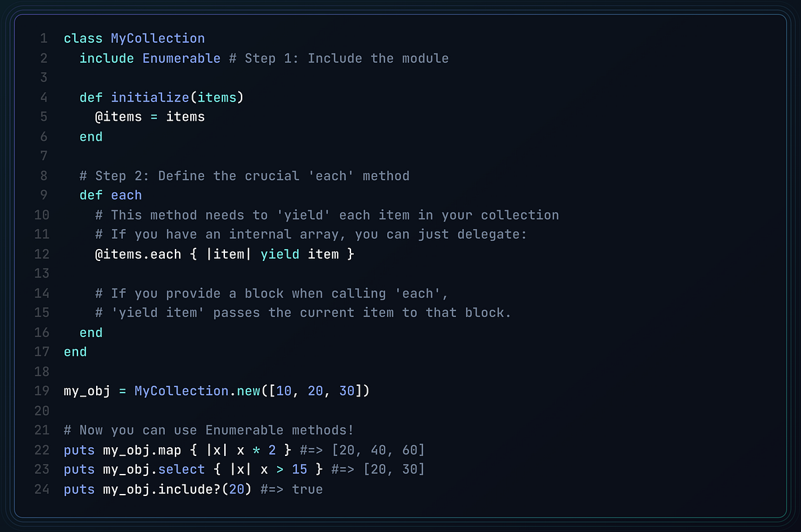This screenshot has height=532, width=801.
Task: Select the Step 2 comment on line 8
Action: coord(244,176)
